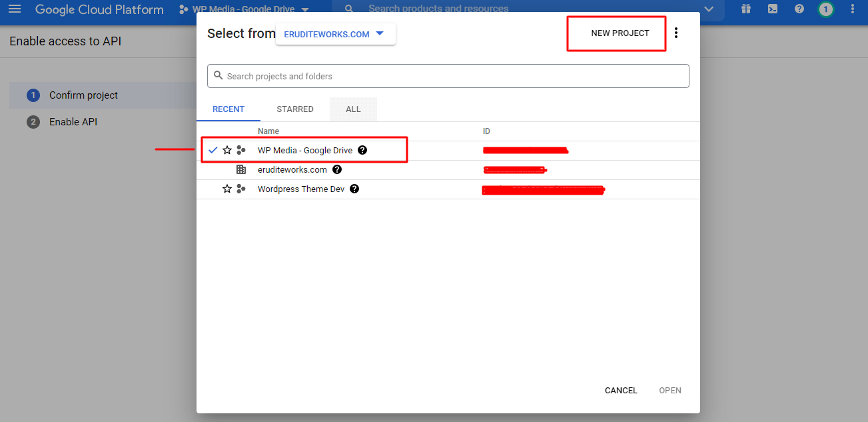Image resolution: width=868 pixels, height=422 pixels.
Task: Click the ID column header
Action: (x=486, y=131)
